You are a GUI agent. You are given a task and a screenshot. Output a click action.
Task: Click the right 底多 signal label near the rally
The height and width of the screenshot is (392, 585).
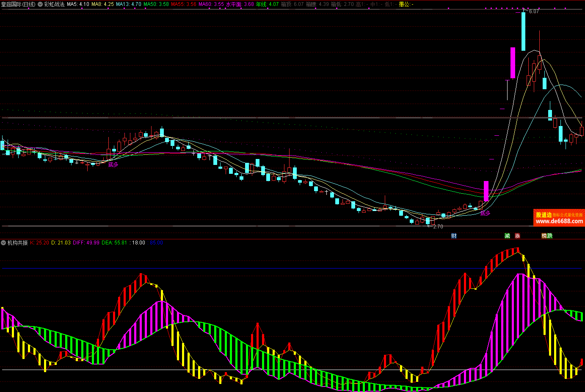point(485,213)
